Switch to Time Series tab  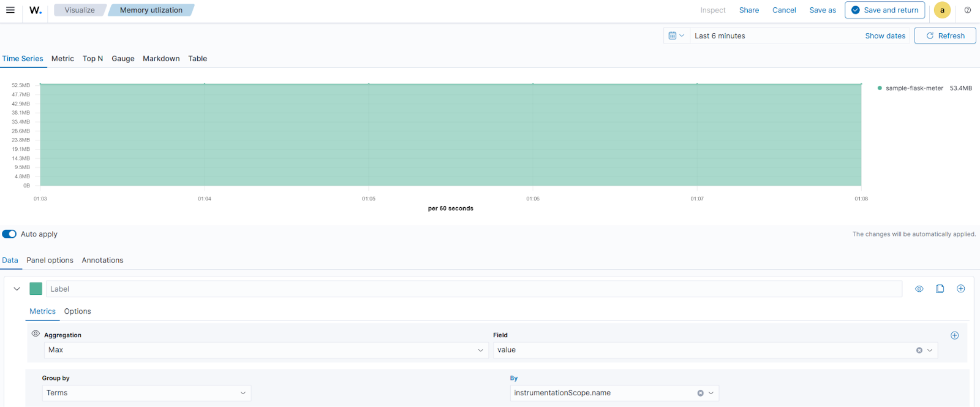23,59
